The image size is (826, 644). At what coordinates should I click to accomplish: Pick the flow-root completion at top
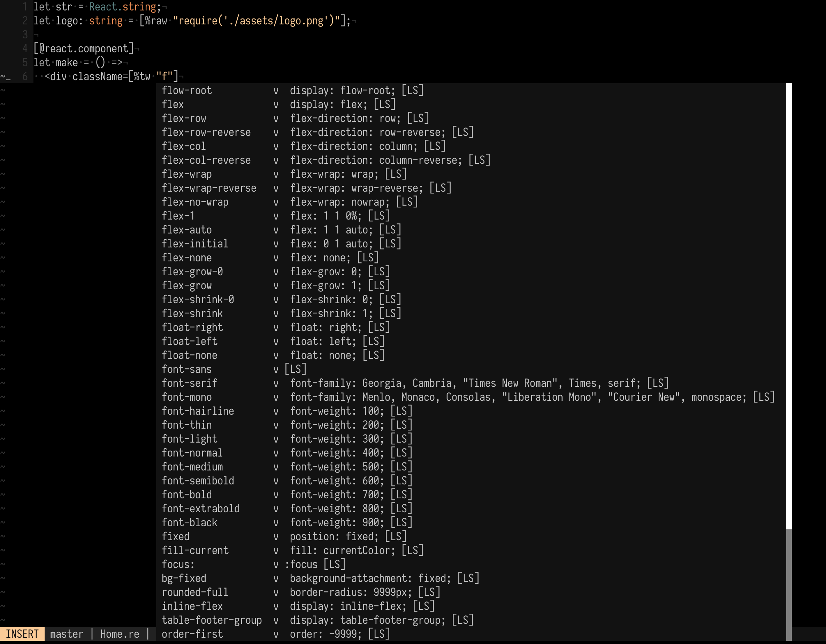(186, 90)
